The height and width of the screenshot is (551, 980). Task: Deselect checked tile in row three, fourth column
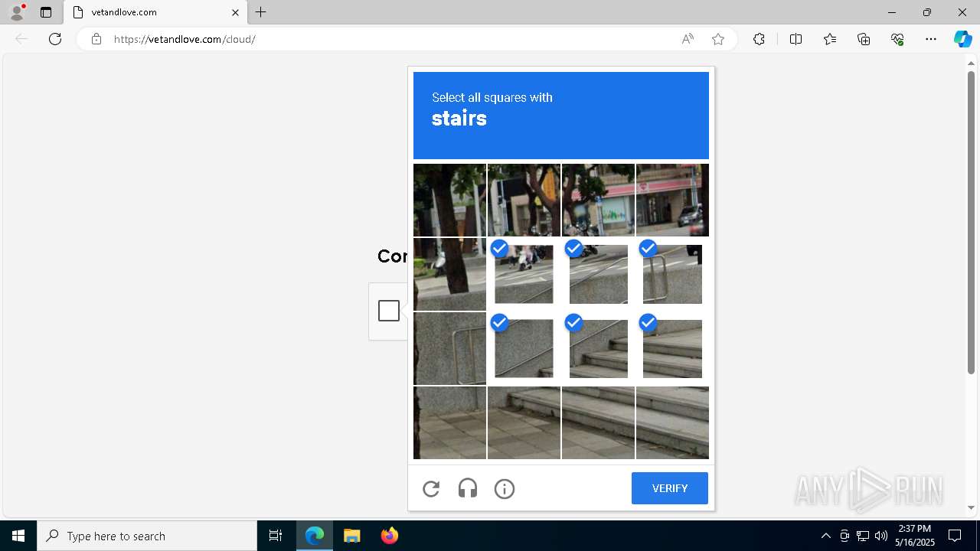tap(672, 348)
